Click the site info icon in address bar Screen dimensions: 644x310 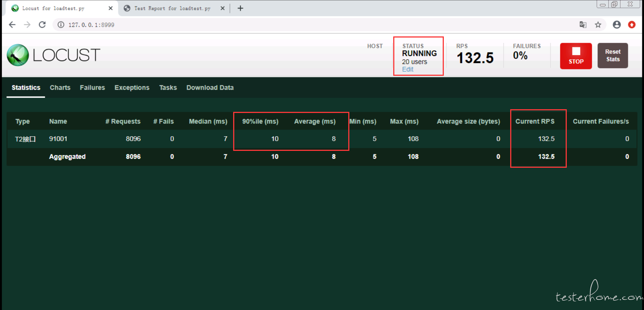click(x=61, y=25)
